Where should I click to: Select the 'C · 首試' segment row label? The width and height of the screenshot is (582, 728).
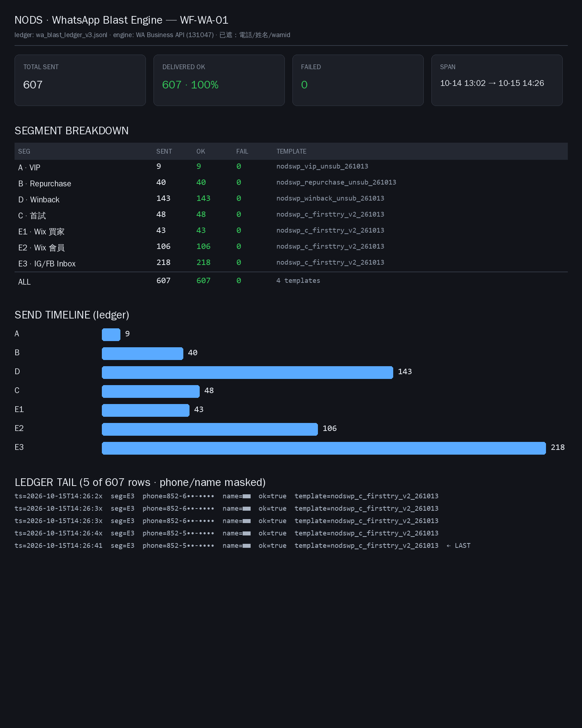32,215
